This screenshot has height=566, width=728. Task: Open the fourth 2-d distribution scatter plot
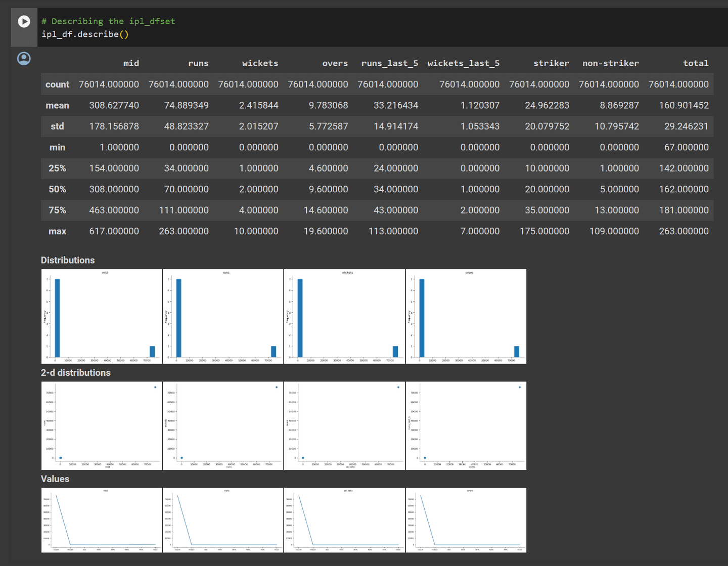(x=466, y=426)
